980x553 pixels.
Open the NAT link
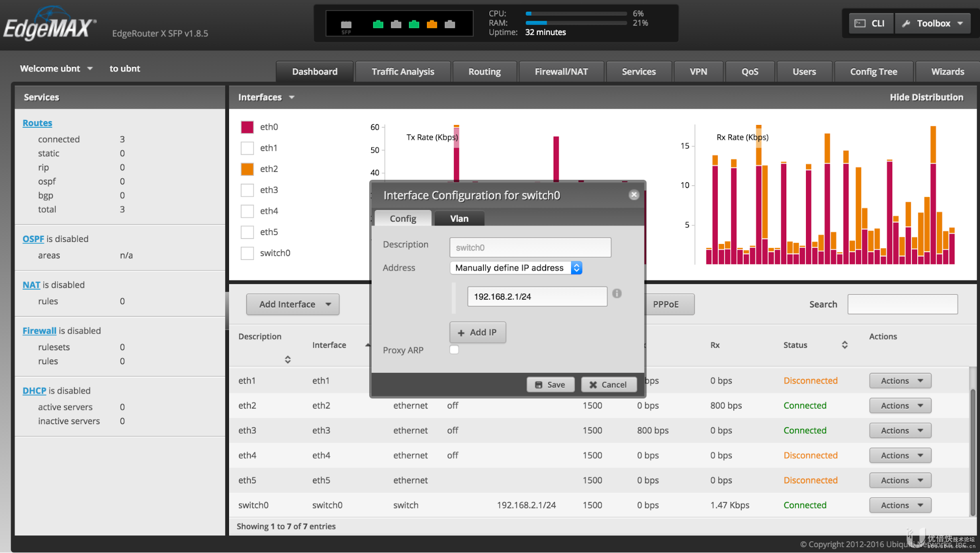(31, 285)
